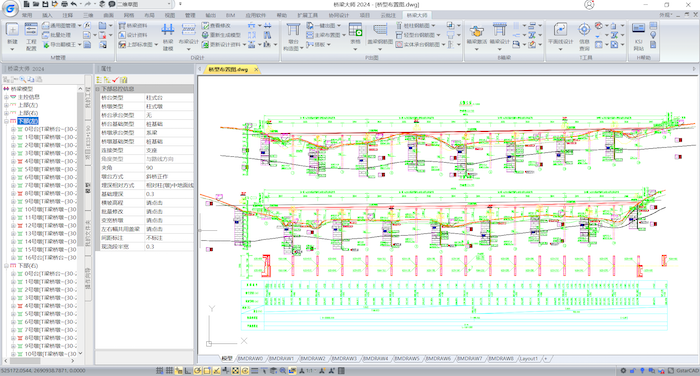Screen dimensions: 700x376
Task: Click the red checkmark in properties toolbar
Action: tap(115, 79)
